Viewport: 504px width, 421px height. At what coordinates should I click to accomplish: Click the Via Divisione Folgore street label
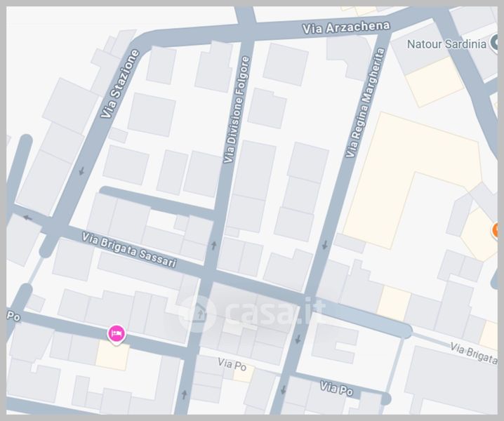tap(237, 109)
